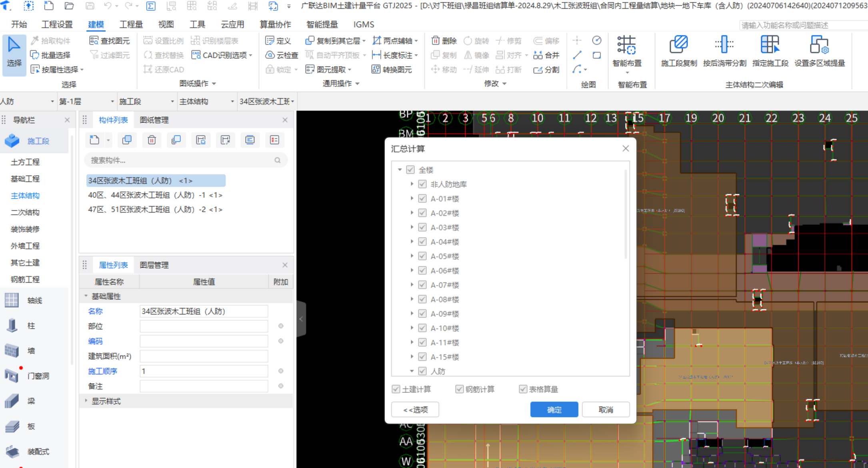Switch to the 图纸管理 tab

(x=154, y=120)
